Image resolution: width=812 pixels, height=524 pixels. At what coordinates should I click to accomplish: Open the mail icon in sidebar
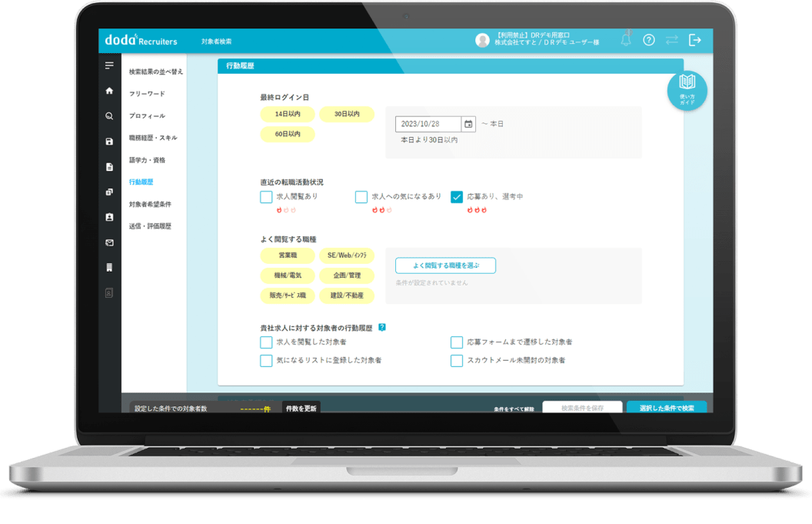tap(109, 242)
